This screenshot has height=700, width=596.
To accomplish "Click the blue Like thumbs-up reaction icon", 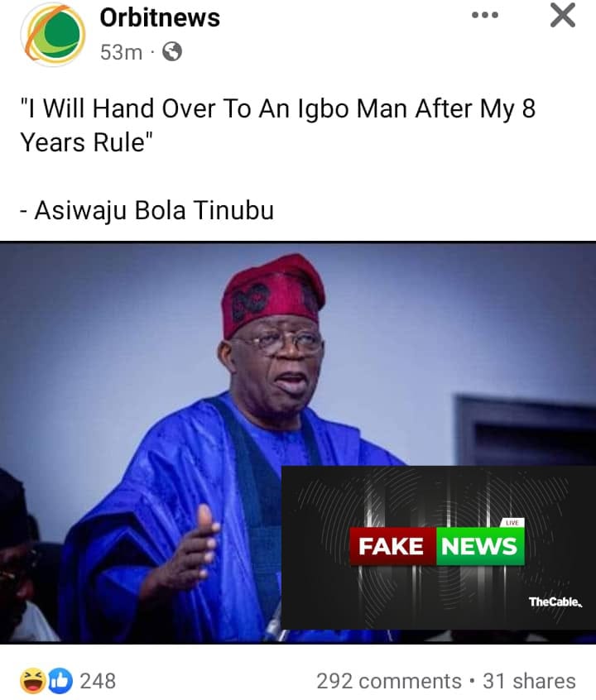I will 60,681.
